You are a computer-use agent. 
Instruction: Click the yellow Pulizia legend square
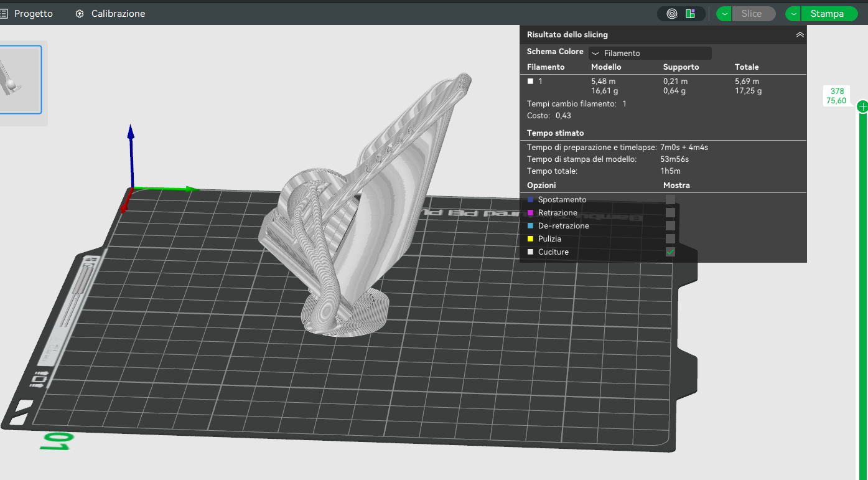[x=531, y=239]
